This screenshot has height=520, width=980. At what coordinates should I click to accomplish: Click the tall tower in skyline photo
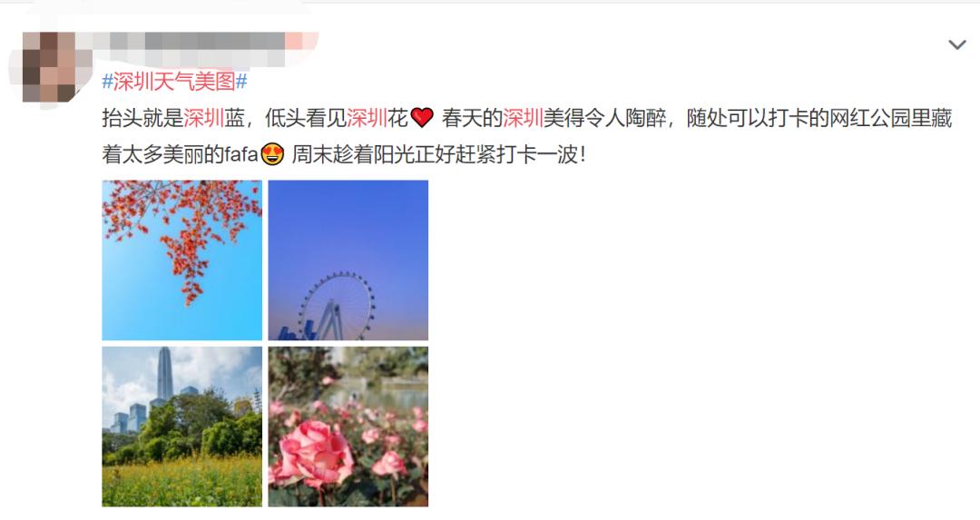coord(165,374)
